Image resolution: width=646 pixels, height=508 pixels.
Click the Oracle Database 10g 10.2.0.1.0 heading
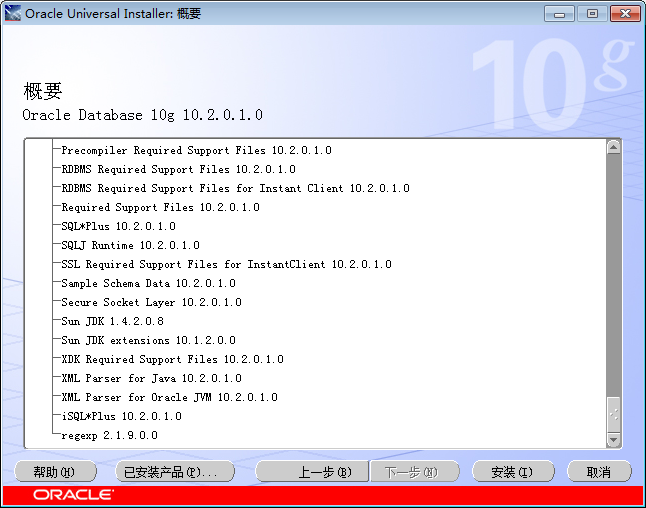coord(142,115)
